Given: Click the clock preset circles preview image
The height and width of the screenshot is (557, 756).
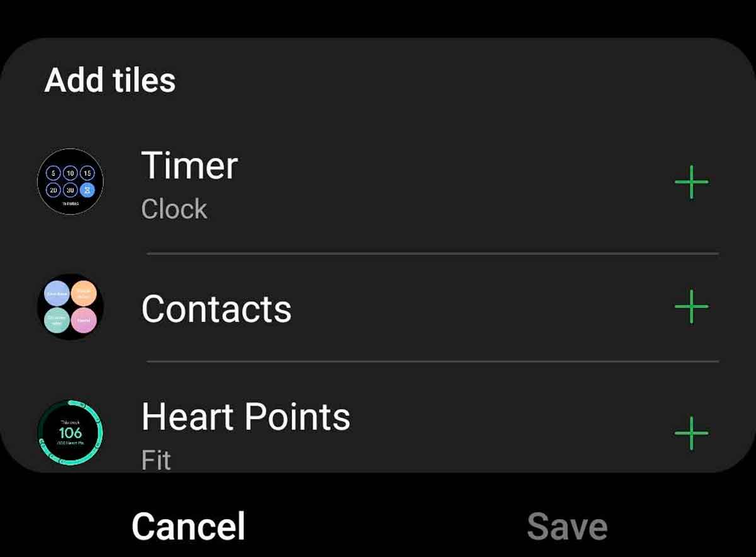Looking at the screenshot, I should (x=70, y=182).
